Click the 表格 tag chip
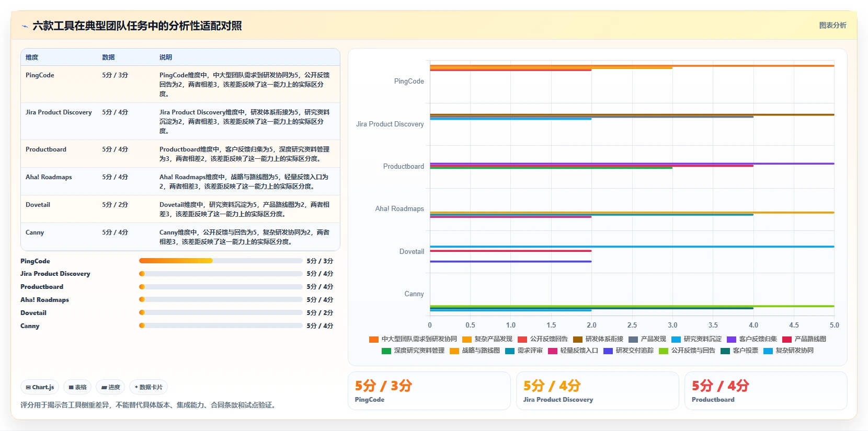 77,387
